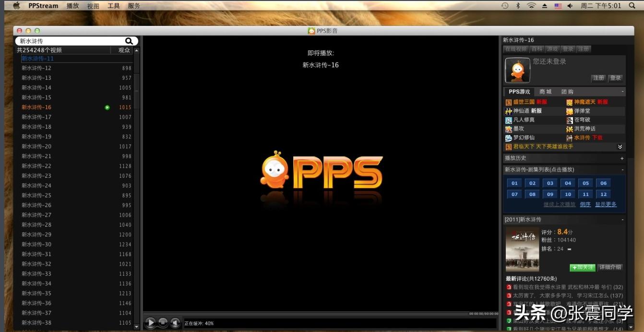Open the 服务 menu
The width and height of the screenshot is (644, 332).
[134, 6]
